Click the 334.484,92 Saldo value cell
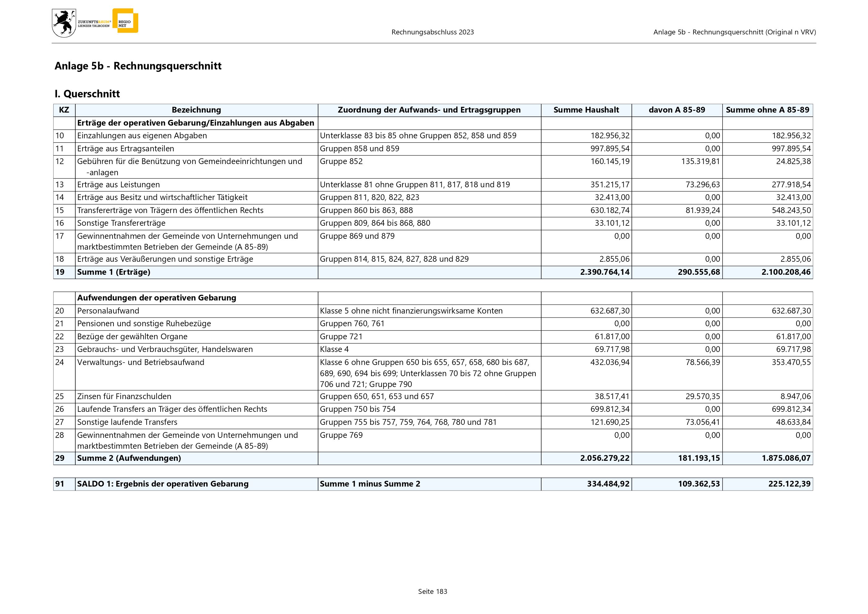The height and width of the screenshot is (614, 868). [608, 484]
